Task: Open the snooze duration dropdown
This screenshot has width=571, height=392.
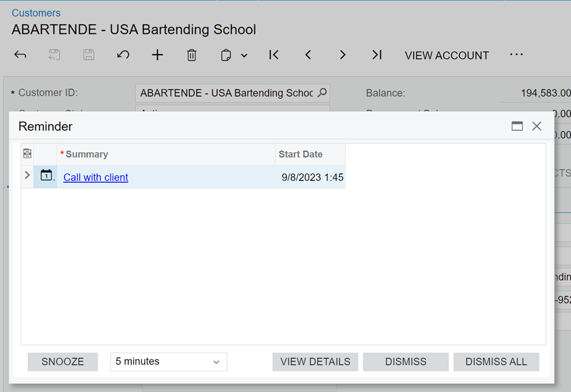Action: (x=168, y=362)
